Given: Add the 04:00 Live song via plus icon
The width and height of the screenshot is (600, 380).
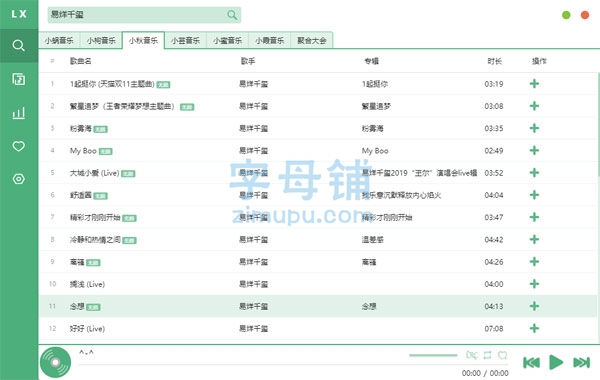Looking at the screenshot, I should tap(534, 284).
